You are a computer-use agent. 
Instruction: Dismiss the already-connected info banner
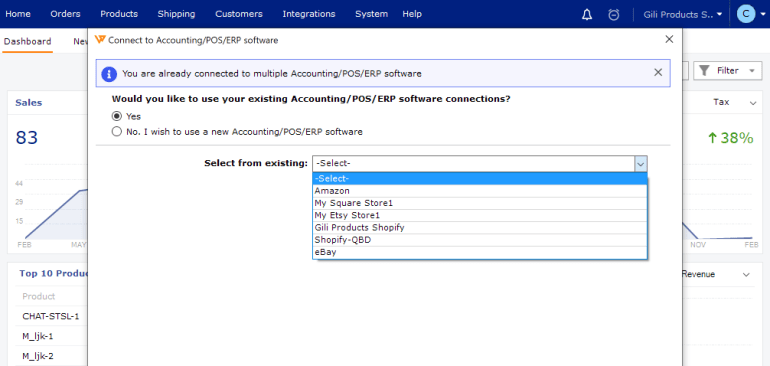point(658,73)
